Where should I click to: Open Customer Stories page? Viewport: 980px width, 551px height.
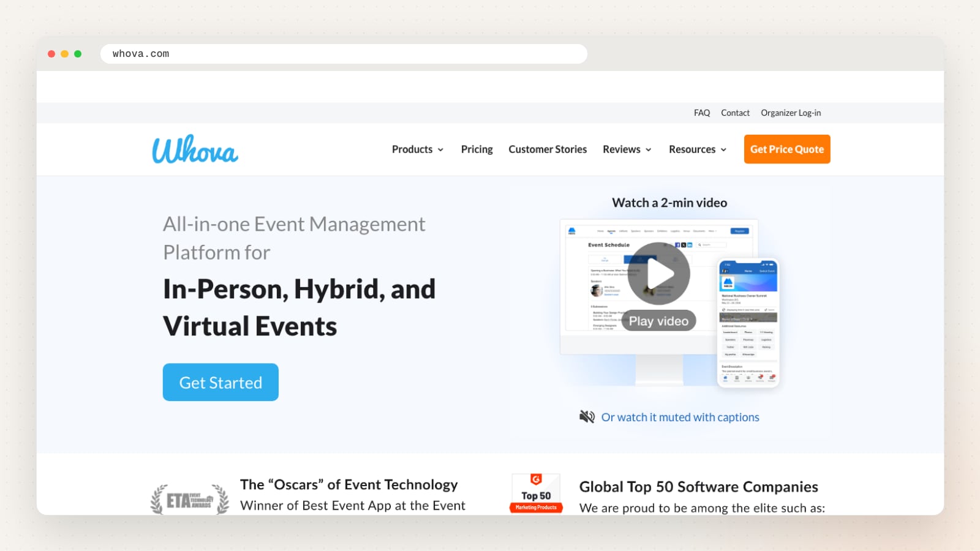(548, 149)
